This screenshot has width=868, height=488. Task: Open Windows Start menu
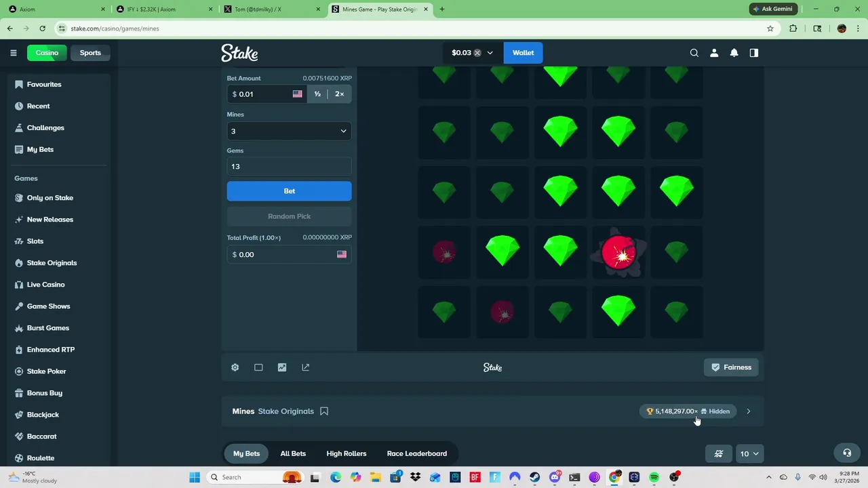pyautogui.click(x=195, y=477)
